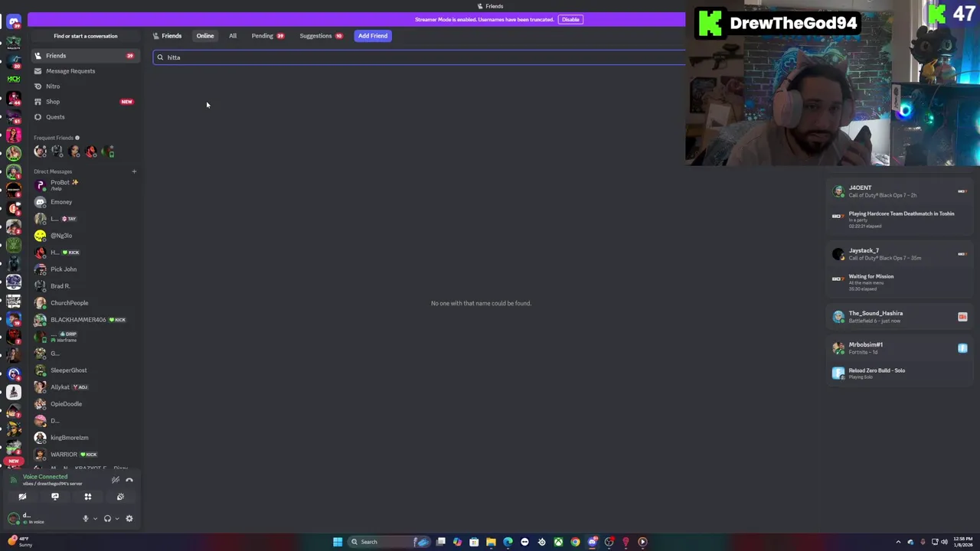Image resolution: width=980 pixels, height=551 pixels.
Task: Open the Brad R. direct message
Action: click(x=85, y=286)
